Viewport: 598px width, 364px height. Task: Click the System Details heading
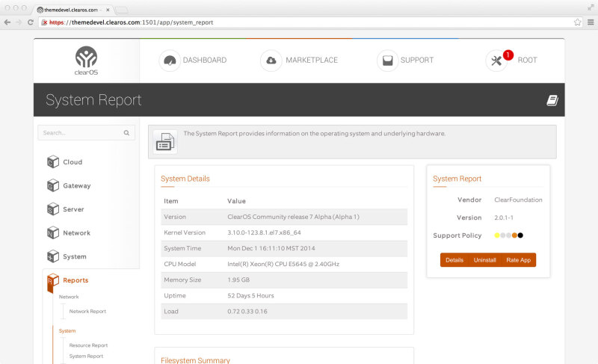pyautogui.click(x=185, y=179)
